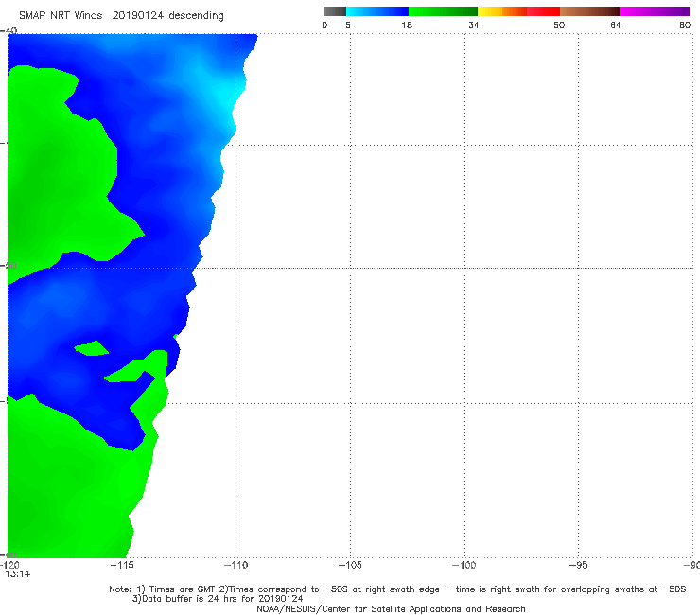Click the green segment of the color bar
This screenshot has width=700, height=615.
coord(443,11)
